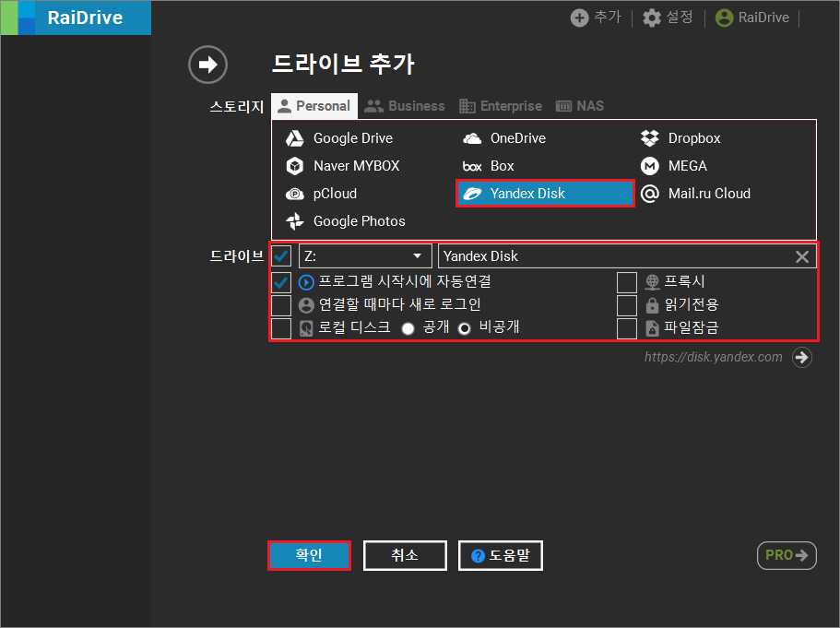Click the read-only padlock icon
This screenshot has height=628, width=840.
click(x=652, y=305)
